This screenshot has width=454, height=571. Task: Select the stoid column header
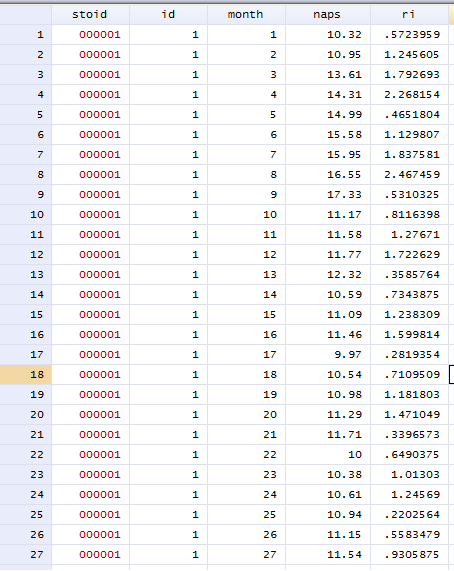(x=90, y=15)
